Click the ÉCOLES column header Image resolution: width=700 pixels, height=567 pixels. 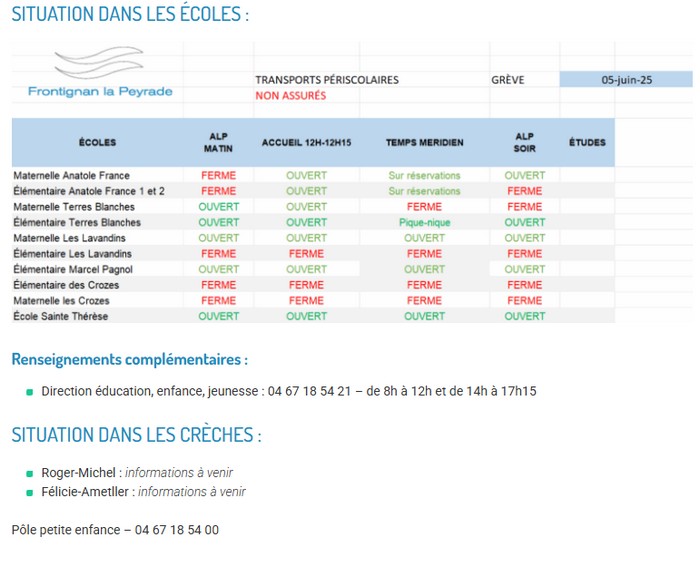tap(97, 142)
